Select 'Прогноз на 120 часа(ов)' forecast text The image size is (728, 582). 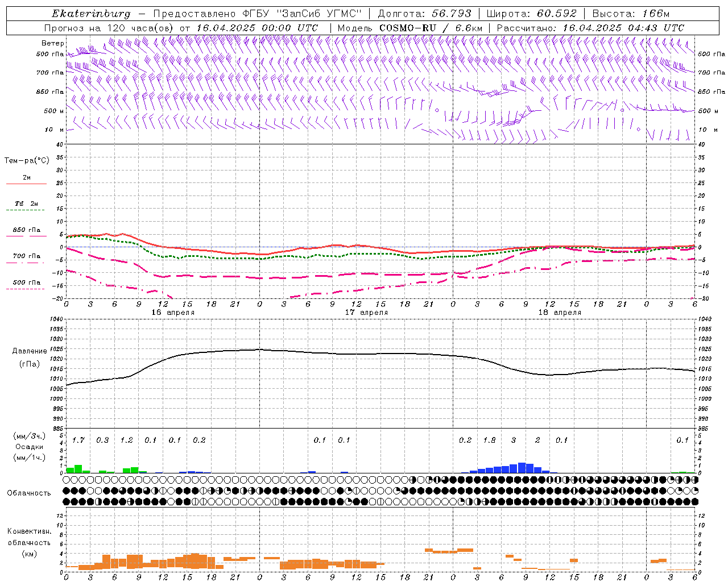pyautogui.click(x=109, y=28)
